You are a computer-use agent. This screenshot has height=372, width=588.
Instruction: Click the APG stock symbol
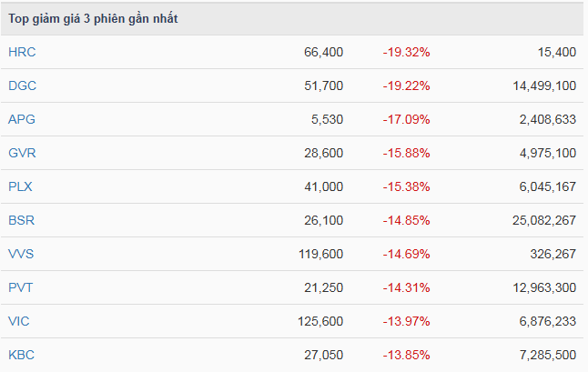click(22, 119)
